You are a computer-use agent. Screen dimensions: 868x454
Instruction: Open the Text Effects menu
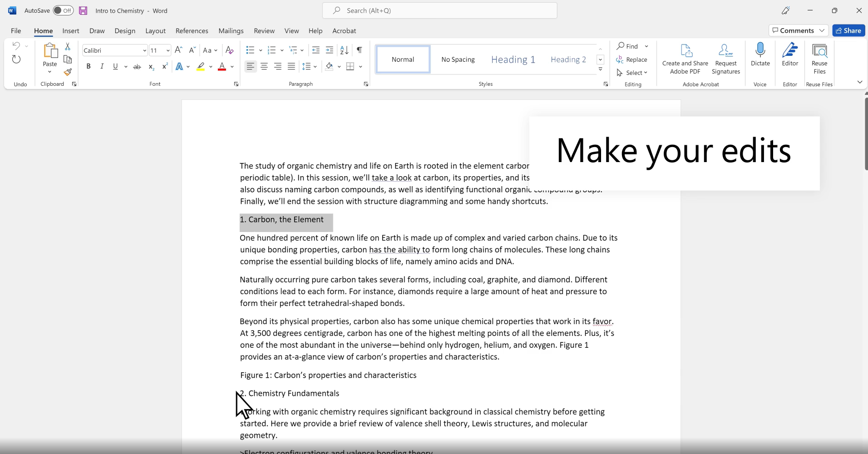pos(182,67)
